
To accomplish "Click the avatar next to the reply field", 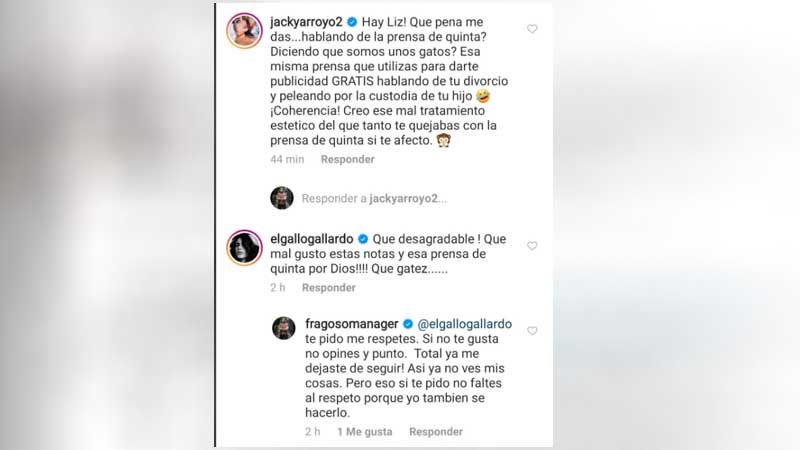I will point(282,198).
